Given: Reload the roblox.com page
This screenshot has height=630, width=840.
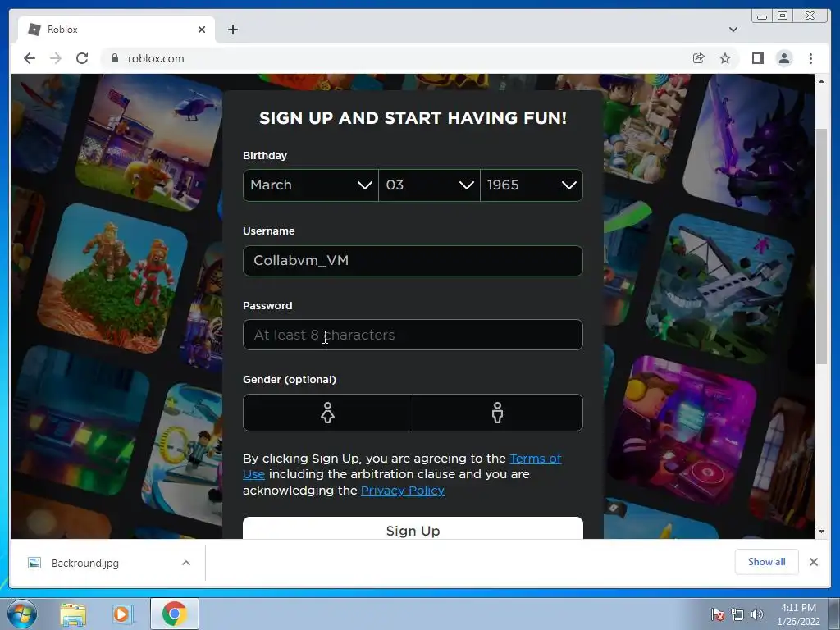Looking at the screenshot, I should [82, 58].
